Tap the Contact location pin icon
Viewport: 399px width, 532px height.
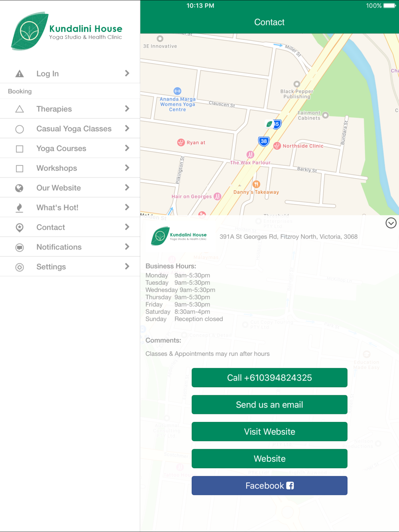[x=20, y=228]
